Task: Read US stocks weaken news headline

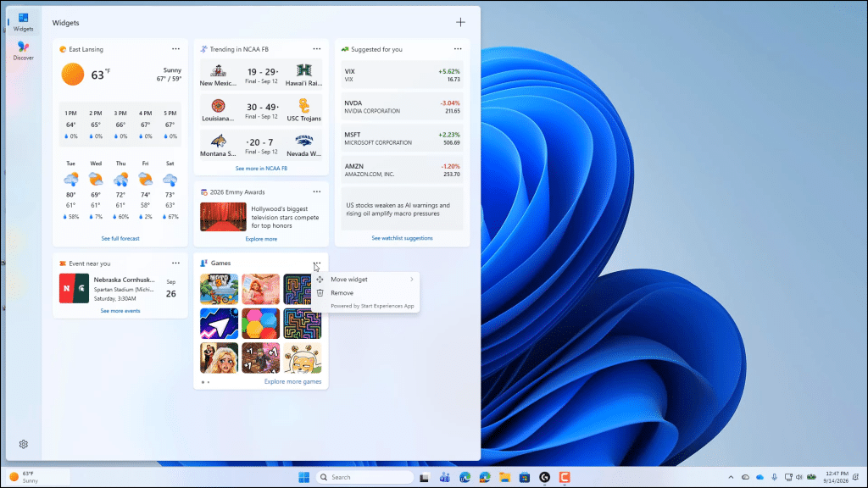Action: click(398, 209)
